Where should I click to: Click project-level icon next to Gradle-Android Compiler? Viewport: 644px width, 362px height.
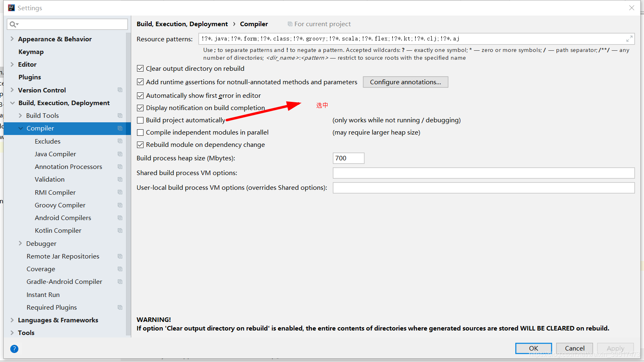pos(120,282)
